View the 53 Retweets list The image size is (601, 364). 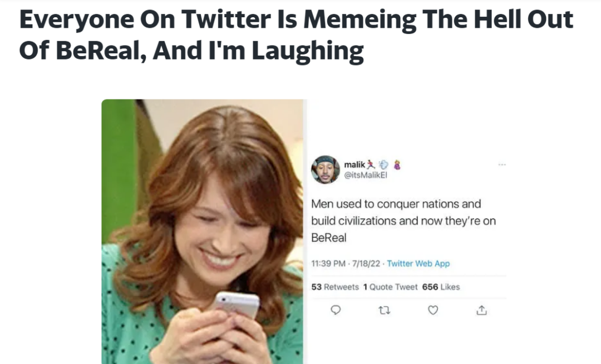[x=335, y=287]
